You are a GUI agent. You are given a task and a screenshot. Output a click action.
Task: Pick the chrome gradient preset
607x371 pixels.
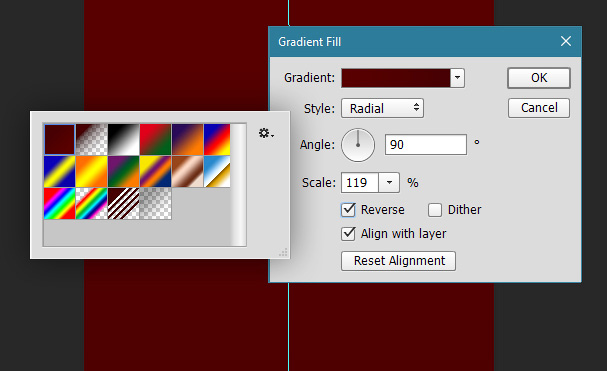point(217,172)
